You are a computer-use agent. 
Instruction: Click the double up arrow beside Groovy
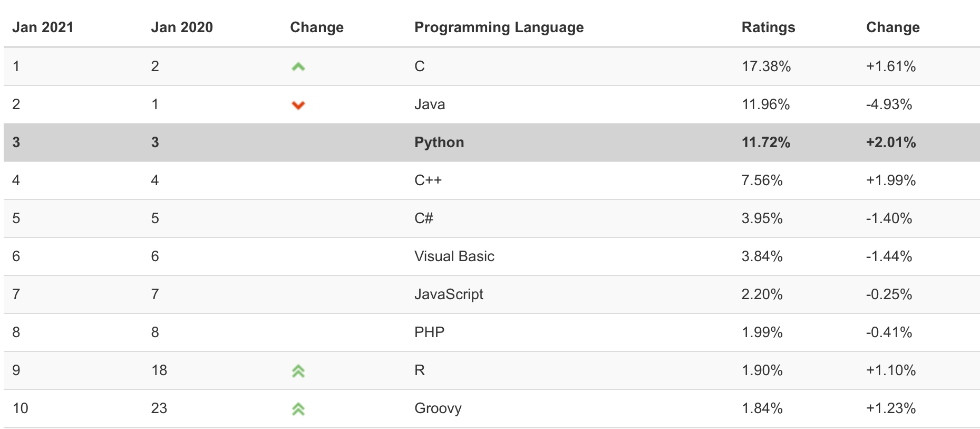(298, 409)
